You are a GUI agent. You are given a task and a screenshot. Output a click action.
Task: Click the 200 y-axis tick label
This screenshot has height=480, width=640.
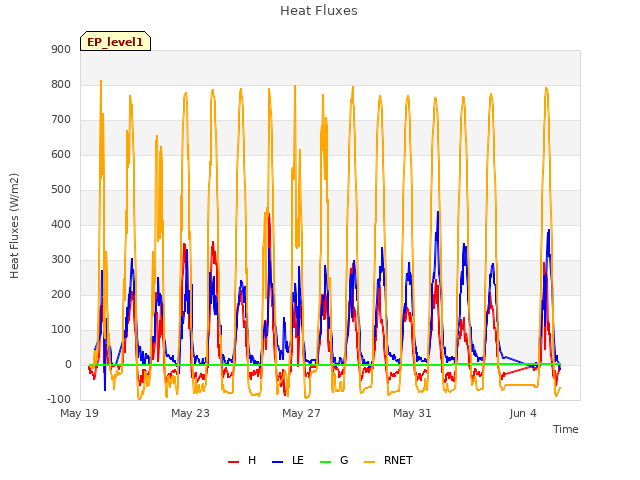61,294
